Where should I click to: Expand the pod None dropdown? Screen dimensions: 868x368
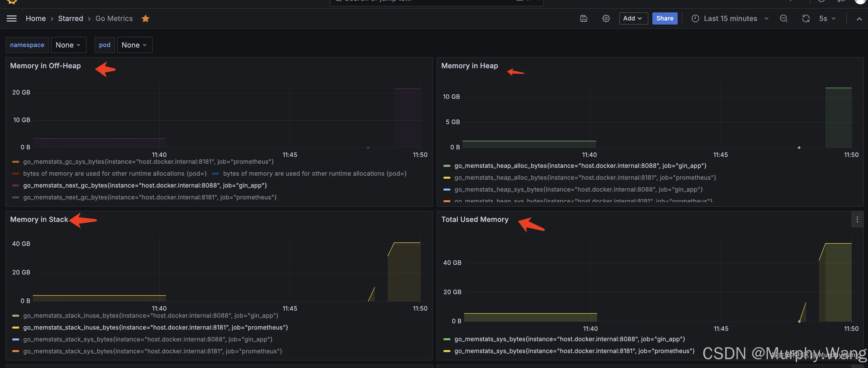point(134,45)
